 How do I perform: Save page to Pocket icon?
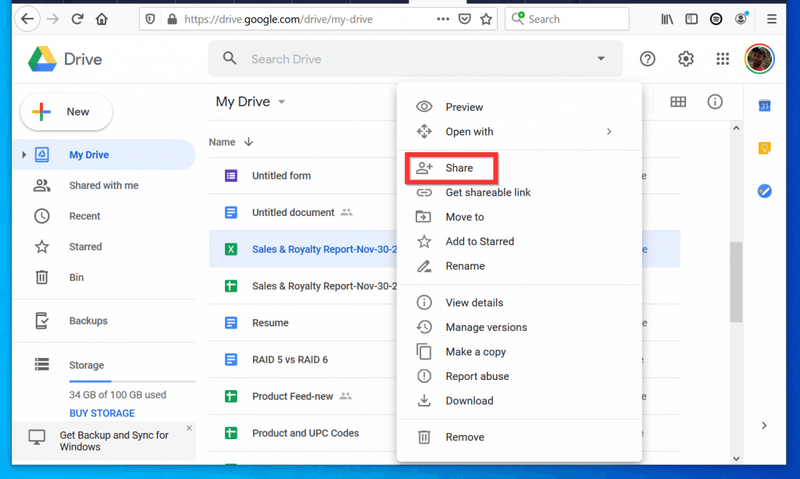464,19
